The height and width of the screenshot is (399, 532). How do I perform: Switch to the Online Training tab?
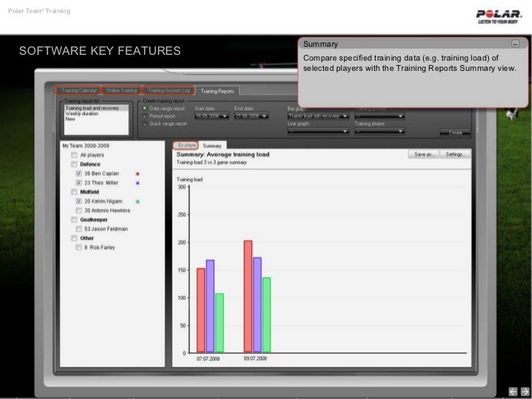click(121, 91)
